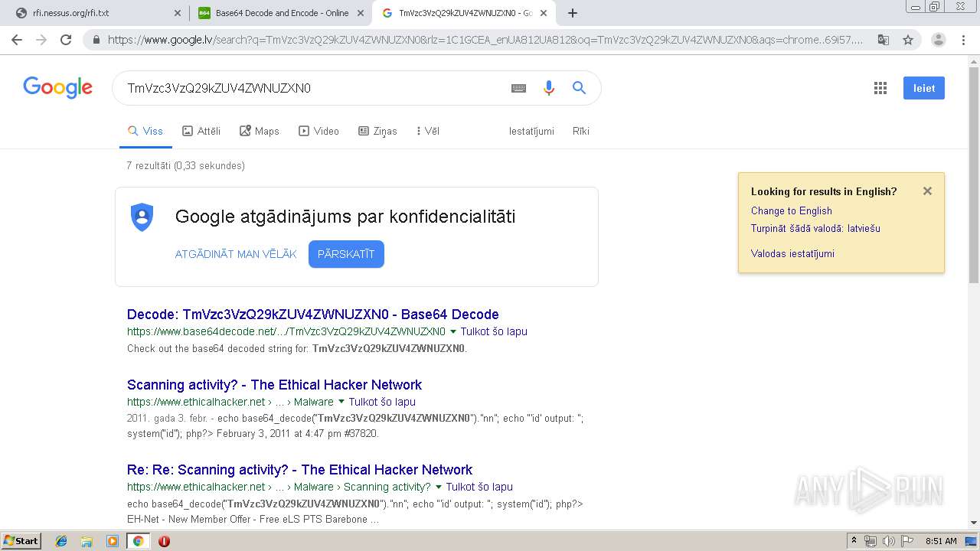Open the translate page icon in address bar
This screenshot has height=551, width=980.
click(884, 40)
